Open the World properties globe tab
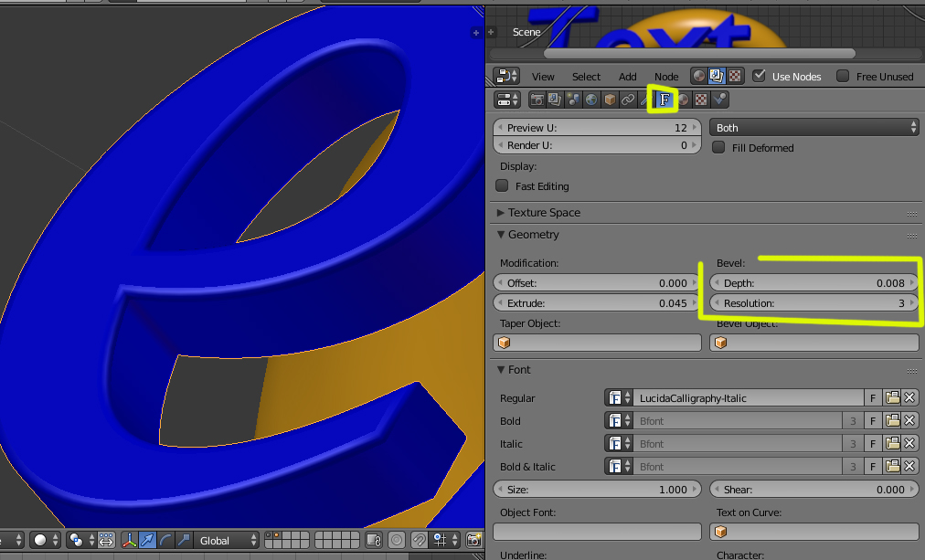Viewport: 925px width, 560px height. point(591,100)
